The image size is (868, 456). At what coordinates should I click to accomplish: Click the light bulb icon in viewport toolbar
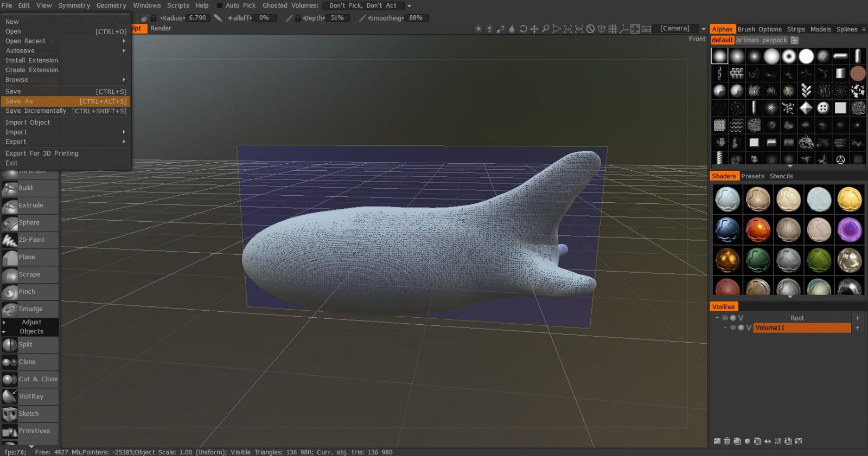click(489, 29)
